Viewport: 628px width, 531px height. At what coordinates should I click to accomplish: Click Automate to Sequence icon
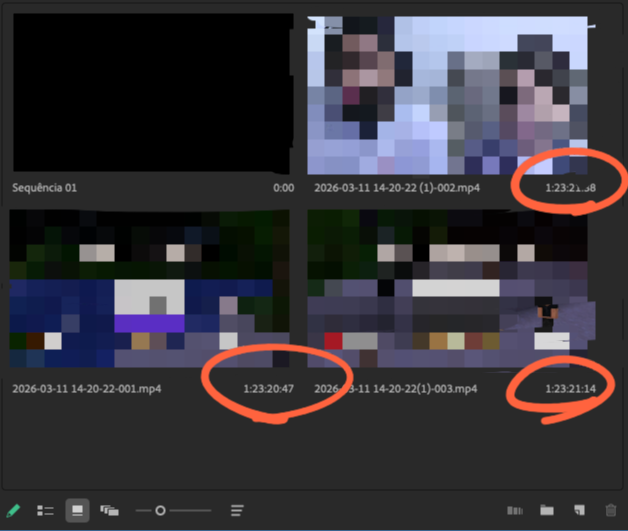515,511
